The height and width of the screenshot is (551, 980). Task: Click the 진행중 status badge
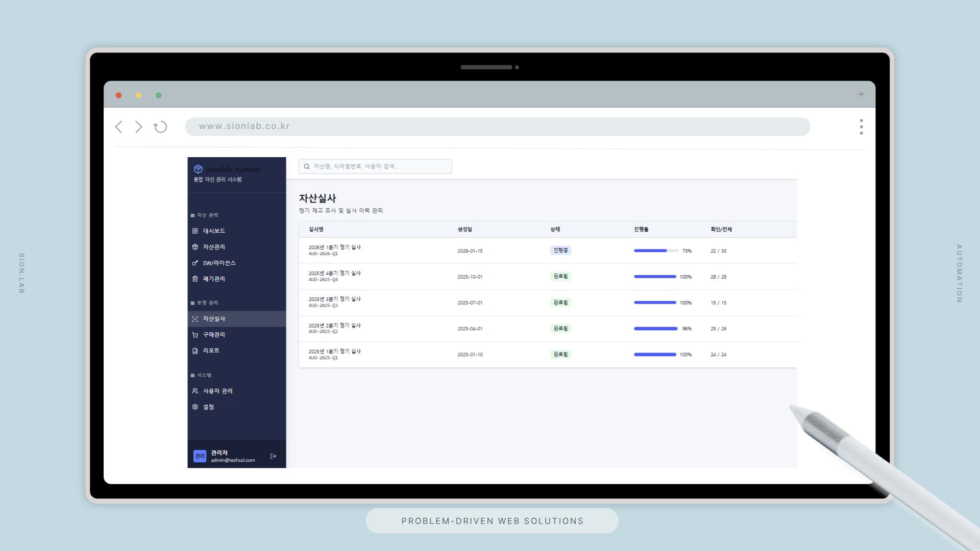coord(560,251)
